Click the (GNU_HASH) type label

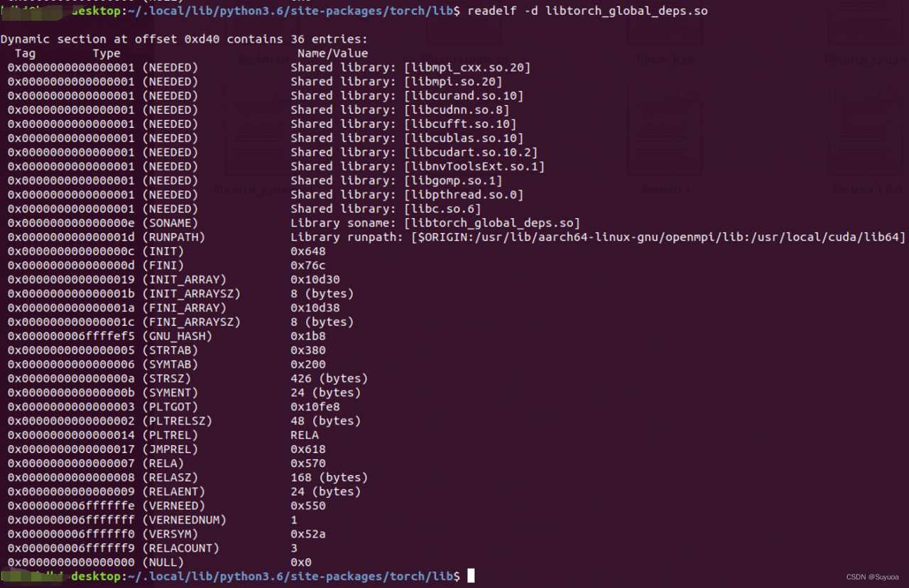point(177,336)
